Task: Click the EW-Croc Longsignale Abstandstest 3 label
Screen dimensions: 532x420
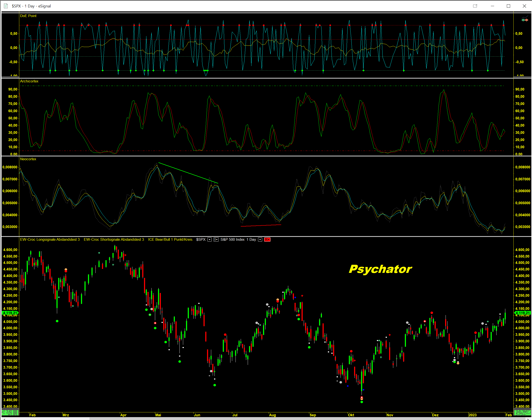Action: coord(50,239)
